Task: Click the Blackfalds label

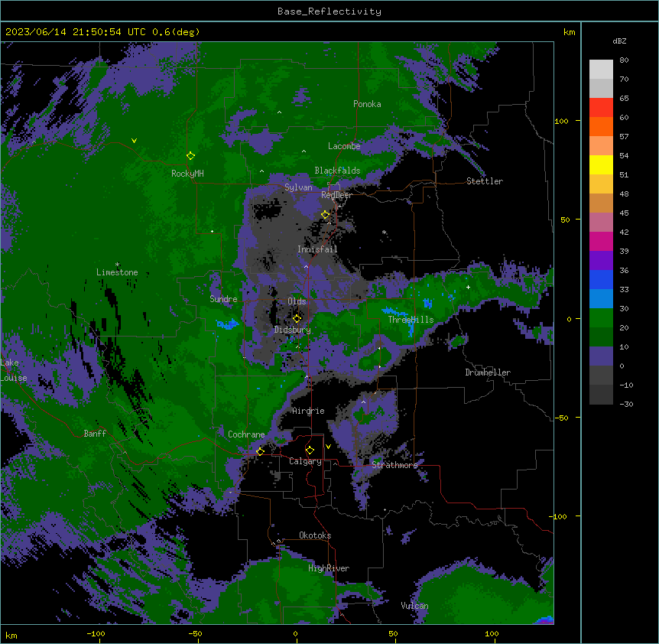Action: pyautogui.click(x=337, y=171)
